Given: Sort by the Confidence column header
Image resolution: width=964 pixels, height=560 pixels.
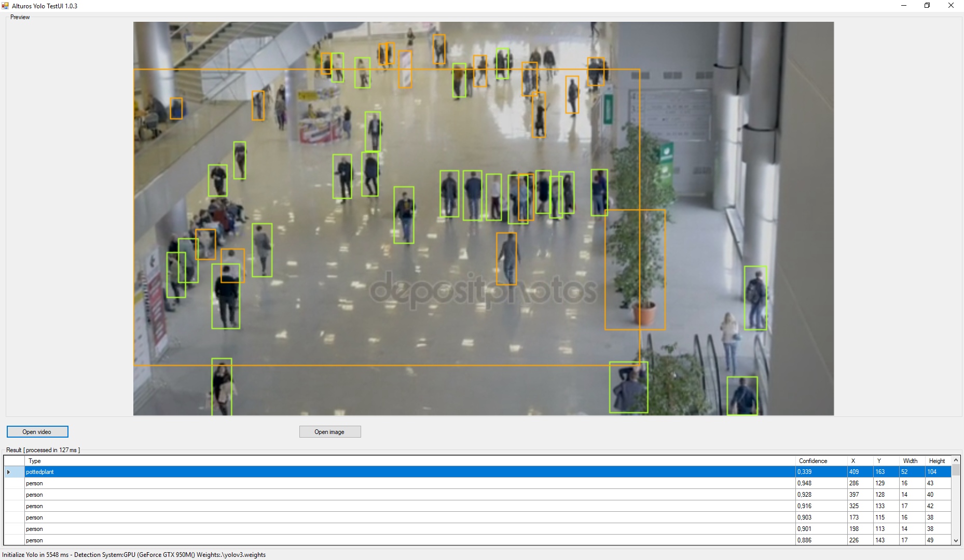Looking at the screenshot, I should [821, 461].
